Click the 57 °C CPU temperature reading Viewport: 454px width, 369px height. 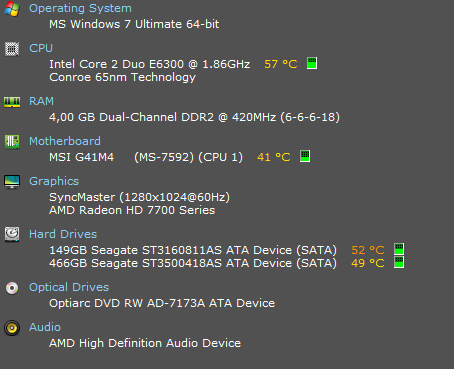[x=281, y=64]
